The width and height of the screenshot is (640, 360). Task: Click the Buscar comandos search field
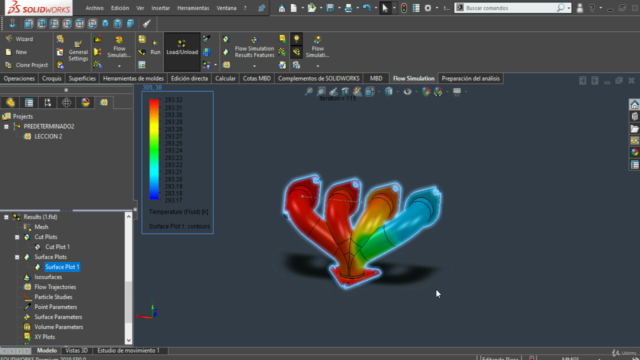[x=510, y=8]
